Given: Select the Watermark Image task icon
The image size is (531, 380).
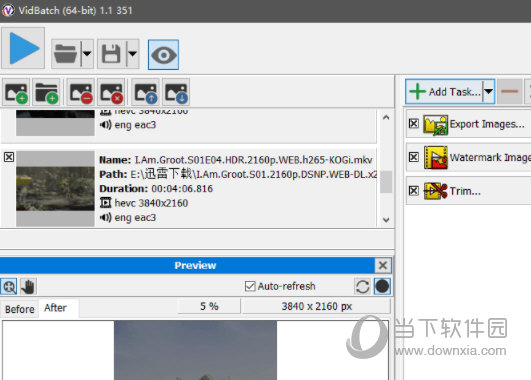Looking at the screenshot, I should (x=436, y=157).
